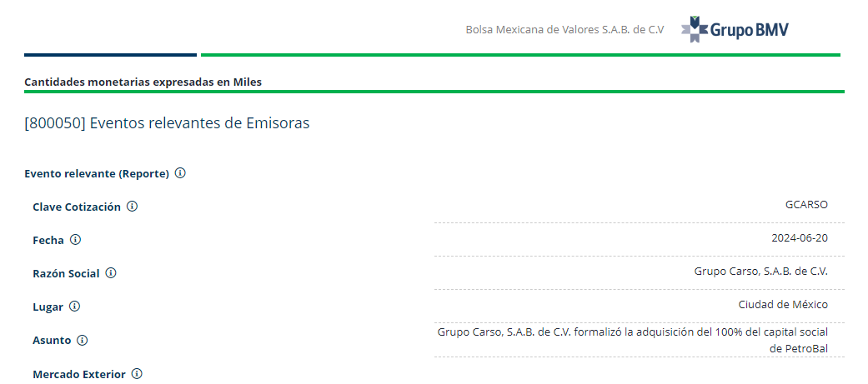Click the Clave Cotización label
This screenshot has width=868, height=384.
point(77,207)
